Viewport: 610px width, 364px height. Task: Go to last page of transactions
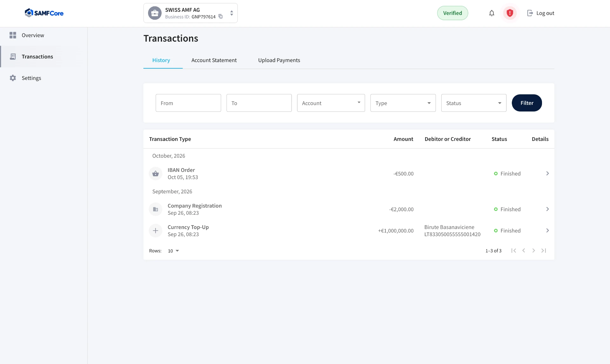pos(544,251)
